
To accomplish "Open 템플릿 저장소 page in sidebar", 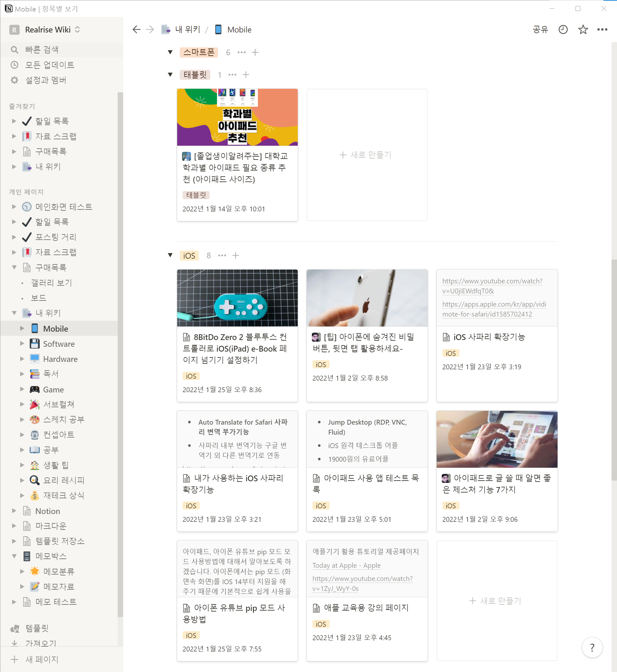I will coord(59,541).
